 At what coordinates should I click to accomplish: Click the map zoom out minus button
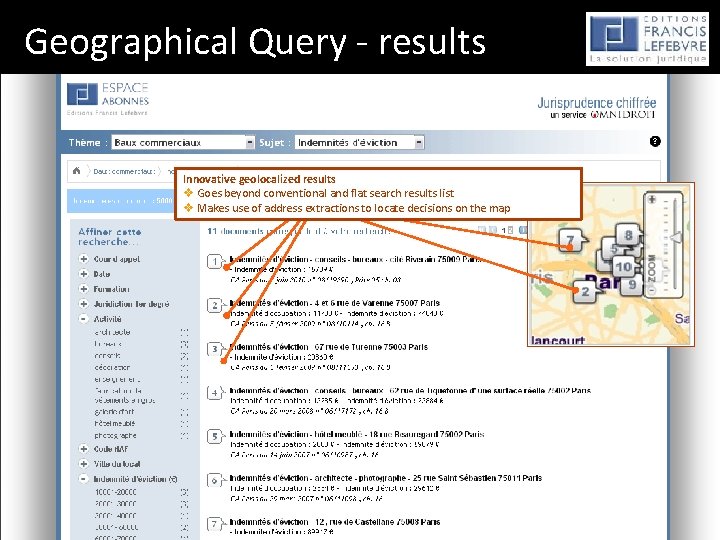pyautogui.click(x=652, y=291)
